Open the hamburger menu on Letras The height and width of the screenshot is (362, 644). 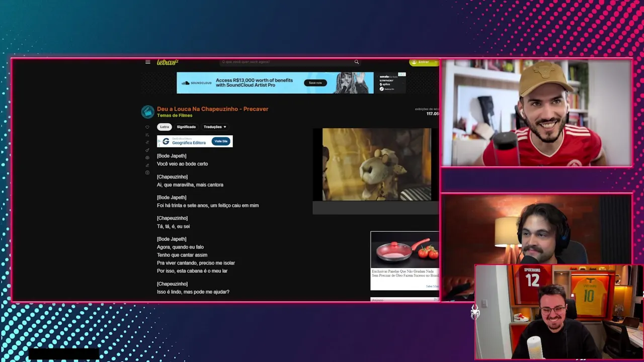click(147, 62)
